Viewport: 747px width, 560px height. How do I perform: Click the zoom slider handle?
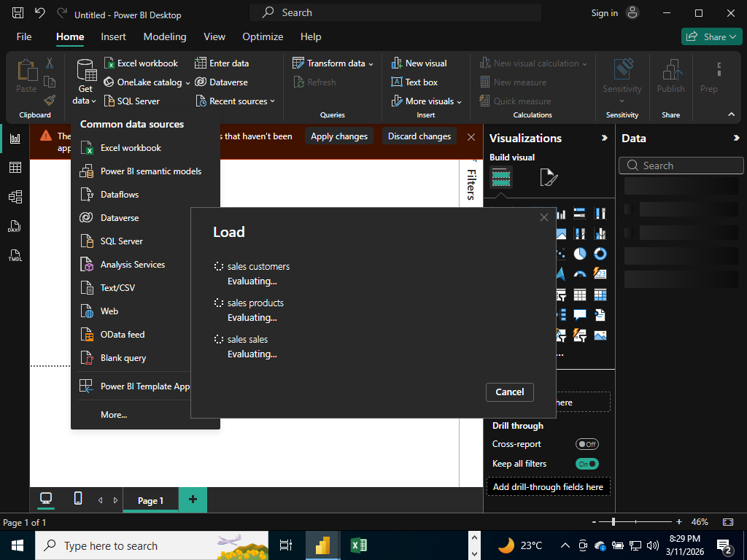tap(614, 522)
